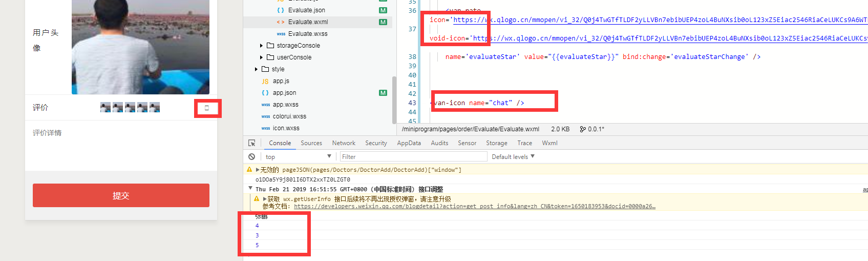Open app.js in file tree

click(281, 81)
